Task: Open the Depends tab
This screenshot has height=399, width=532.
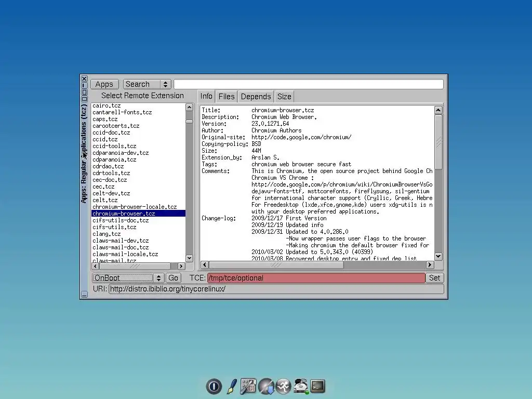Action: click(256, 97)
